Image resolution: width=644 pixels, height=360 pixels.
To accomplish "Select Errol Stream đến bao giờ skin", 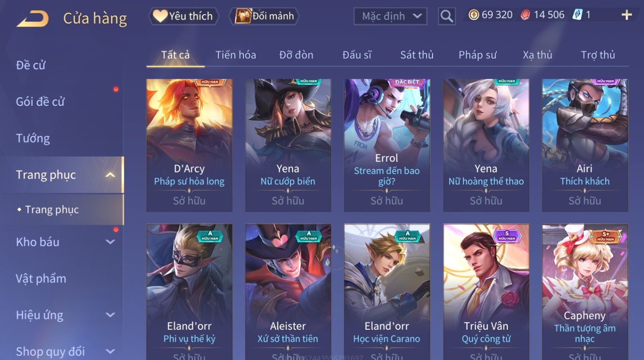I will (387, 145).
